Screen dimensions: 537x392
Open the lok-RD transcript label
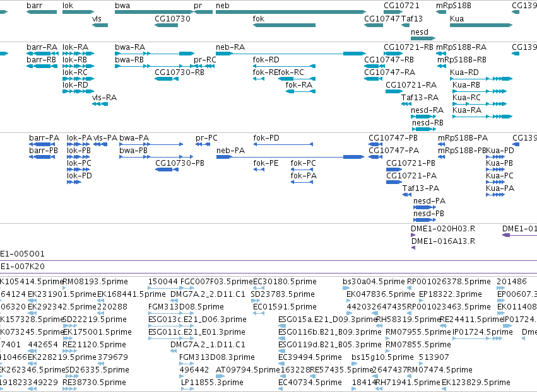pos(75,85)
